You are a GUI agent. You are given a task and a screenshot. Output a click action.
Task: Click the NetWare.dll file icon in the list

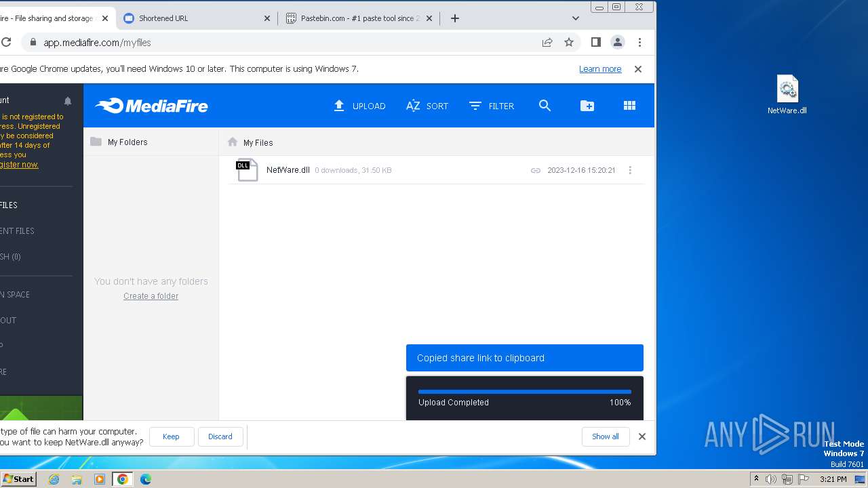coord(247,170)
